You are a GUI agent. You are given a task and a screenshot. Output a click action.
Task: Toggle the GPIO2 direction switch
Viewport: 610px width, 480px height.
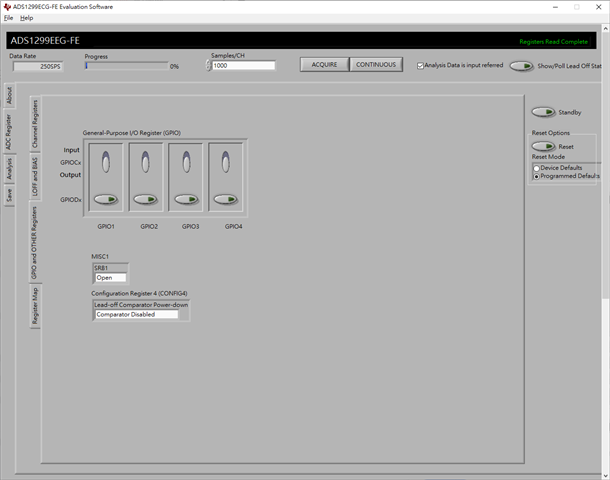point(145,162)
